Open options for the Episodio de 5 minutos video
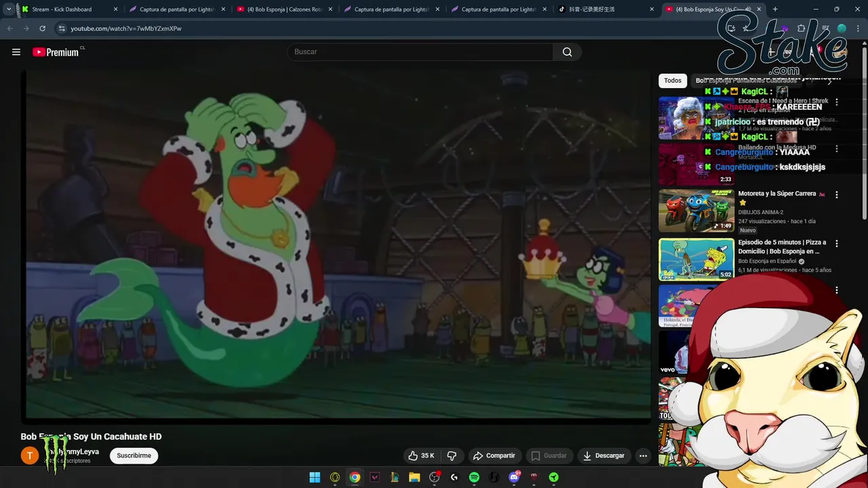The image size is (868, 488). pyautogui.click(x=836, y=243)
